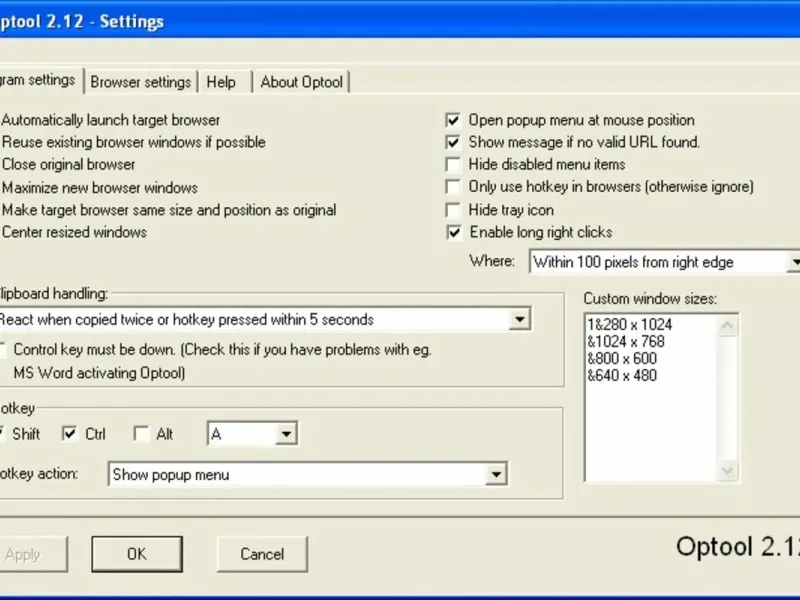Disable Enable long right clicks

(x=453, y=232)
